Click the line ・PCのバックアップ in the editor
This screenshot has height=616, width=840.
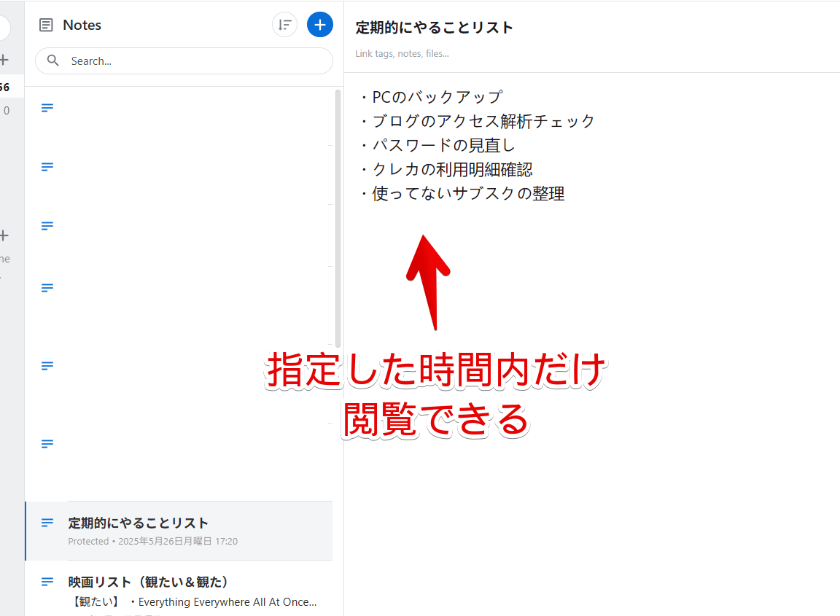(x=432, y=97)
